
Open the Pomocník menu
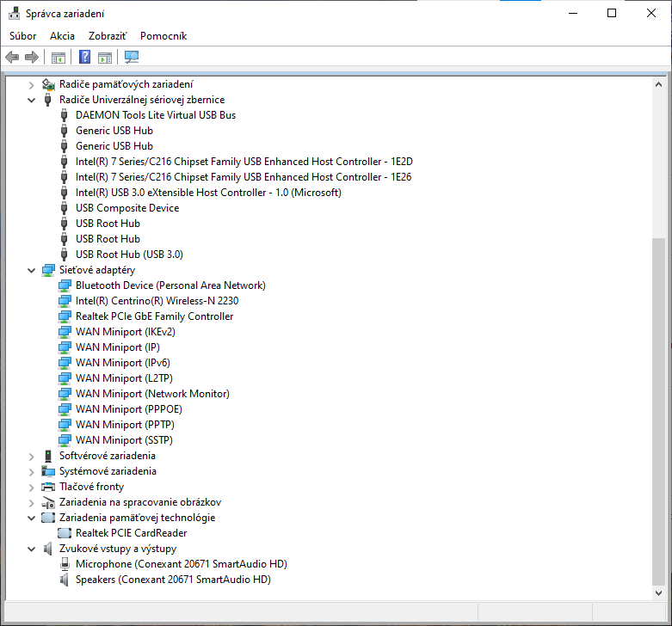[x=163, y=36]
